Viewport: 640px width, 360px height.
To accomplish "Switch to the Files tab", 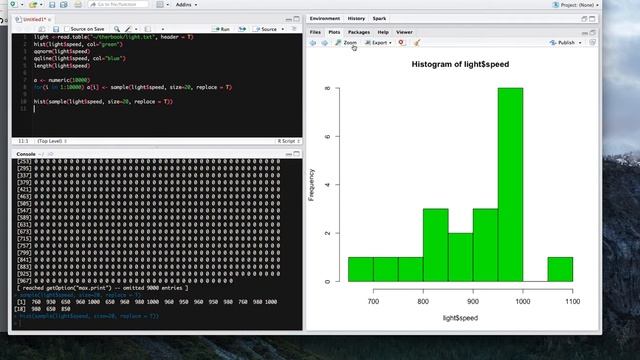I will point(315,32).
